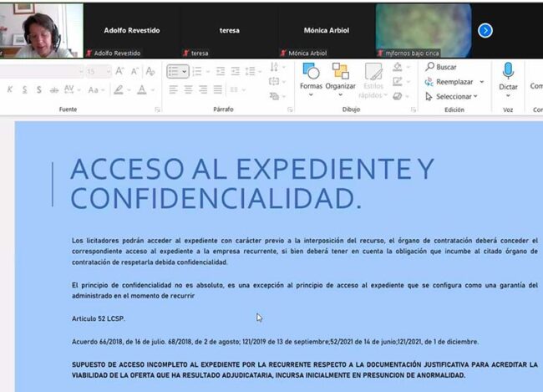The height and width of the screenshot is (392, 543).
Task: Center the paragraph text
Action: (x=189, y=89)
